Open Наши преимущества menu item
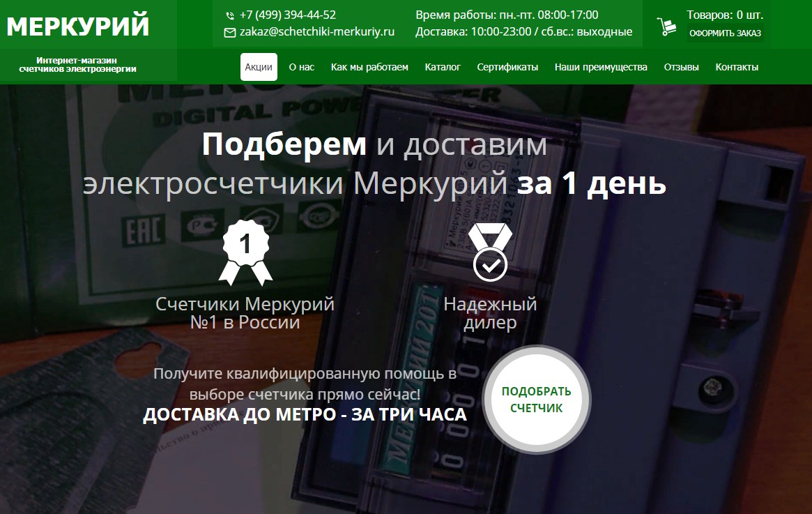This screenshot has height=514, width=812. (x=601, y=67)
